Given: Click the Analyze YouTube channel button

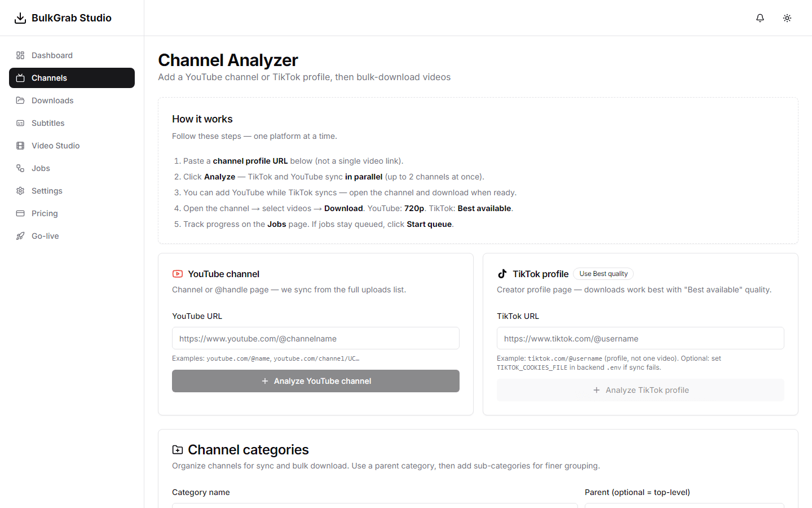Looking at the screenshot, I should coord(316,381).
